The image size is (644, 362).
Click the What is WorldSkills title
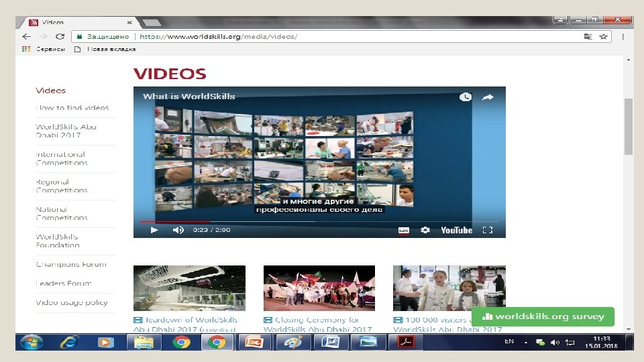(x=189, y=97)
